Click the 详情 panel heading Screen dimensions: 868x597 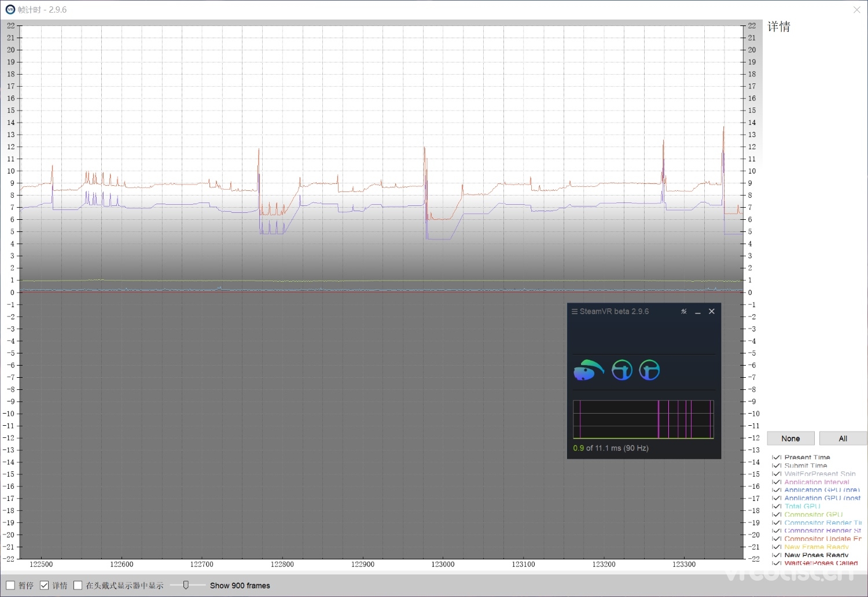(x=779, y=27)
